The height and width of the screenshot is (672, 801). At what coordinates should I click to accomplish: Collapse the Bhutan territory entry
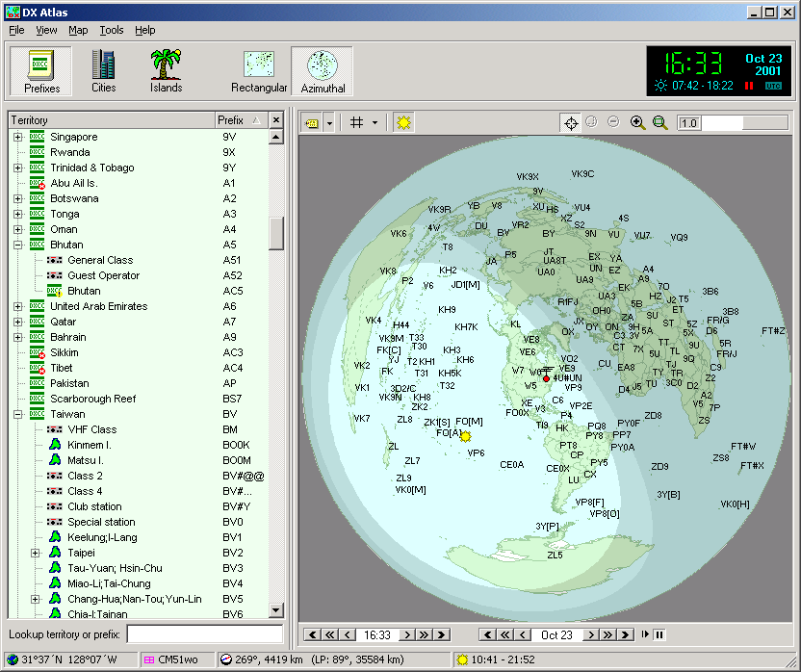click(18, 245)
